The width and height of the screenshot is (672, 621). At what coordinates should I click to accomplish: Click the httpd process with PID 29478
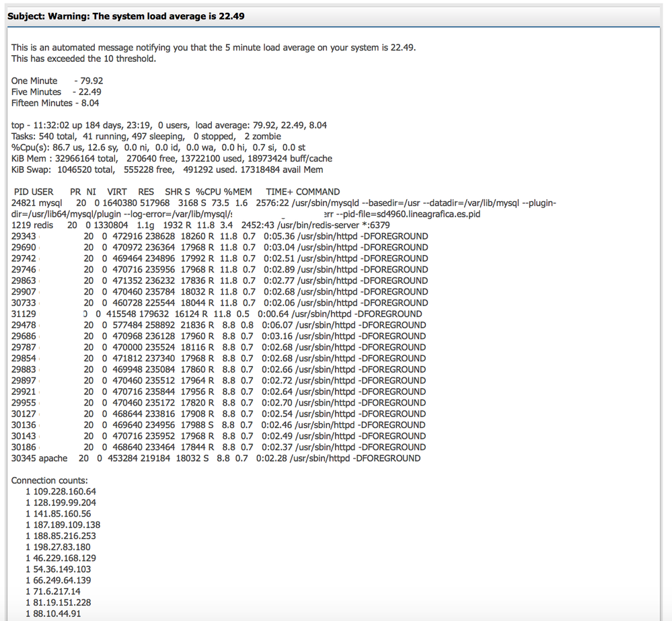coord(25,325)
